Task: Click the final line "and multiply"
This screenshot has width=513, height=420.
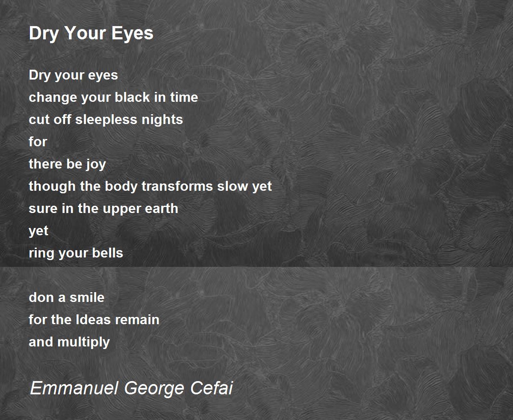Action: 69,342
